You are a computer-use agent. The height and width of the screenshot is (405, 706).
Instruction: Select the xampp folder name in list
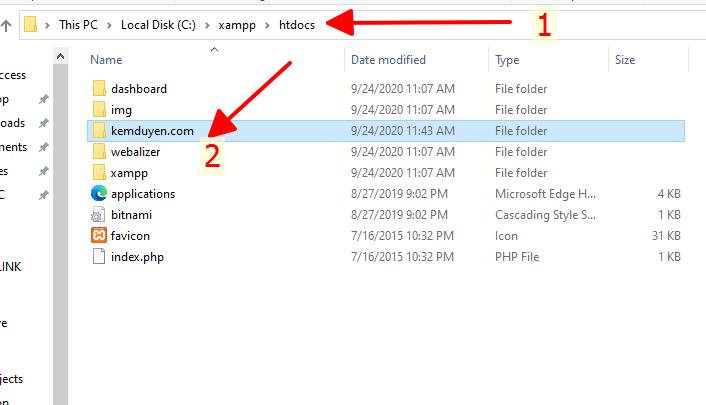click(129, 173)
